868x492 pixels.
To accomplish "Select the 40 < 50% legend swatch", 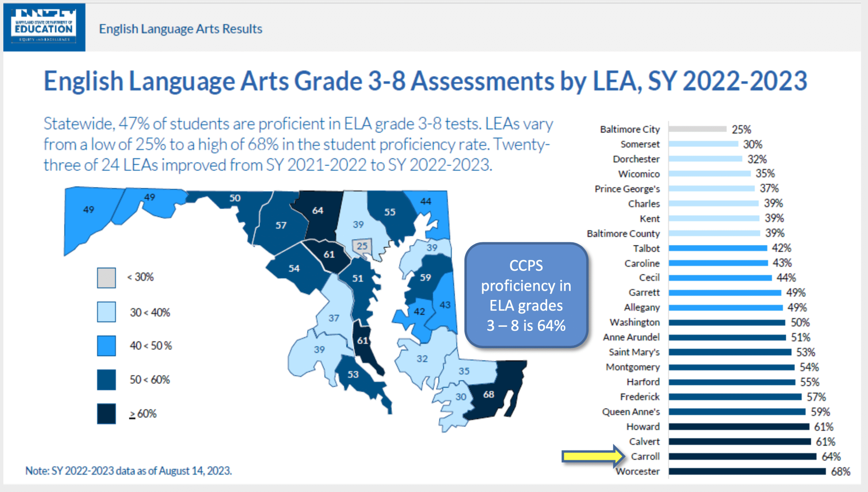I will 106,345.
